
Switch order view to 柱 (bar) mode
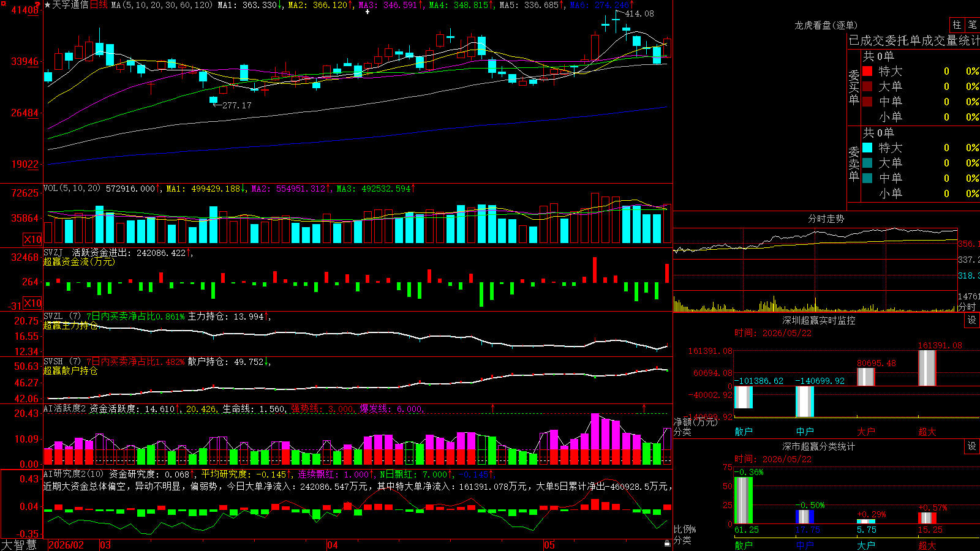pos(957,24)
